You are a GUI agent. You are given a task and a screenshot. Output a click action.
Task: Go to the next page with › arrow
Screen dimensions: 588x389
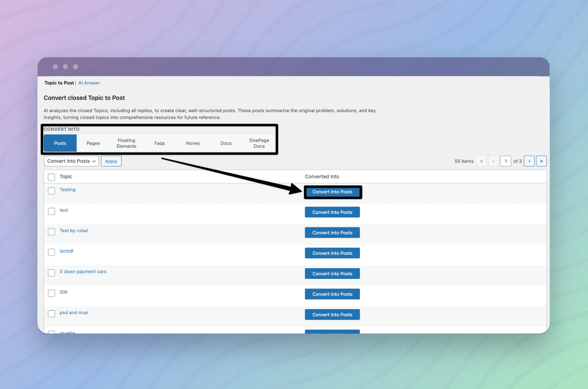(x=529, y=161)
